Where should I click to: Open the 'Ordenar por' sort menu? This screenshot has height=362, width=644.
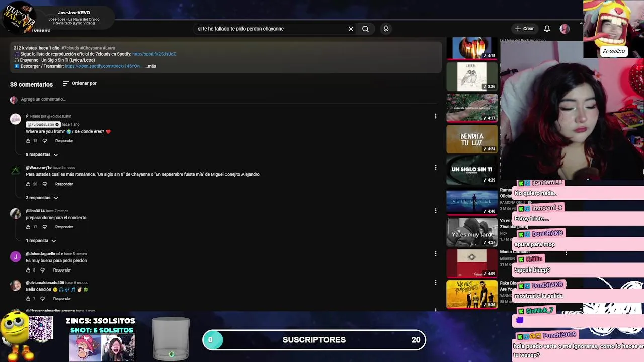79,83
